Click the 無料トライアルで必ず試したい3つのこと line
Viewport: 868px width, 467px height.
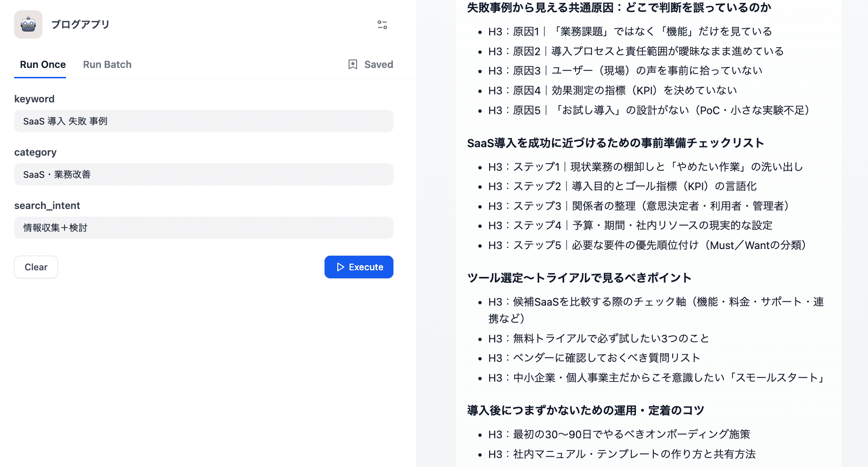pos(599,339)
